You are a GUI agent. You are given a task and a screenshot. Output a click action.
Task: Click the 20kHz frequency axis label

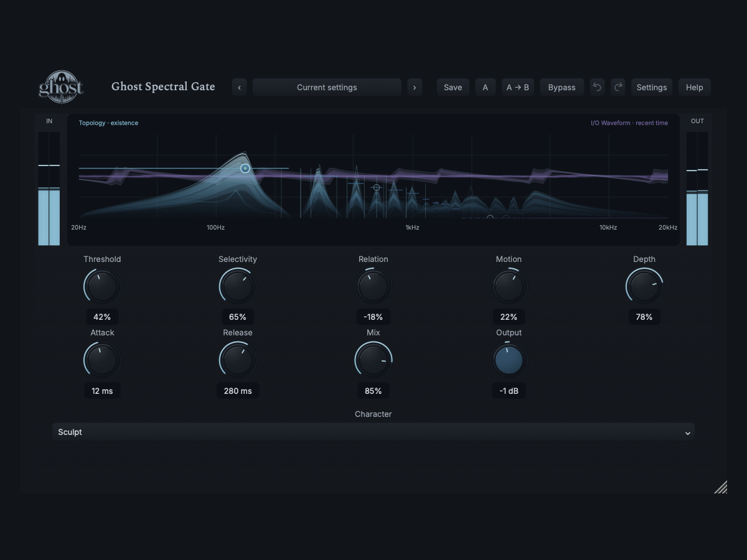pos(668,228)
